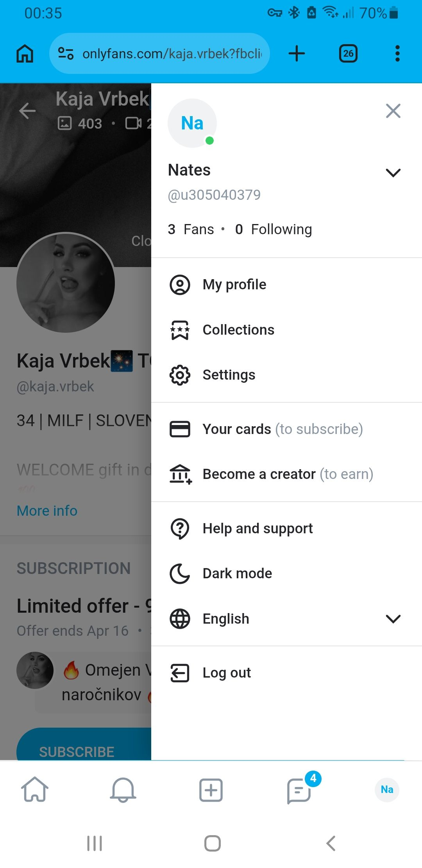Screen dimensions: 422x868
Task: Open My profile menu item
Action: coord(234,285)
